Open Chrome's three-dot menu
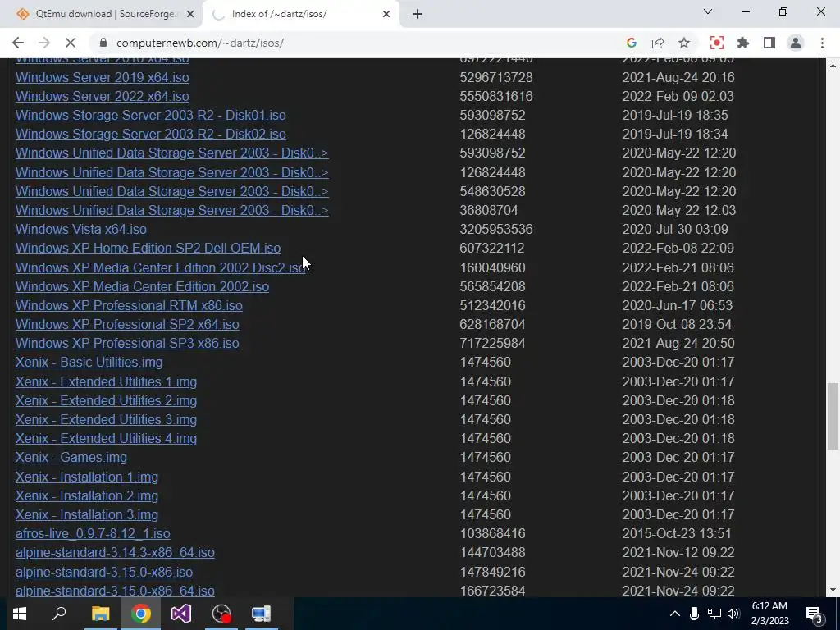The height and width of the screenshot is (630, 840). point(822,43)
